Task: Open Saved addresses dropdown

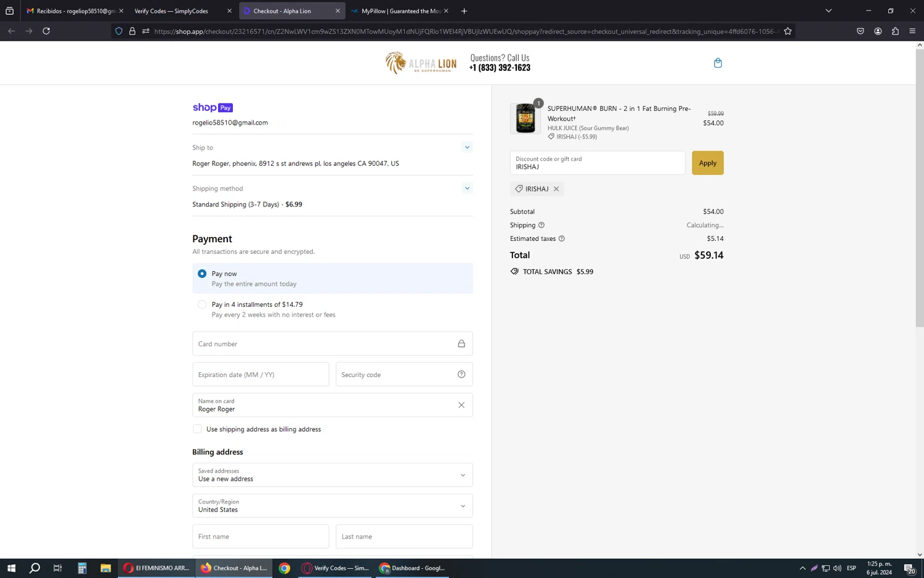Action: [x=333, y=475]
